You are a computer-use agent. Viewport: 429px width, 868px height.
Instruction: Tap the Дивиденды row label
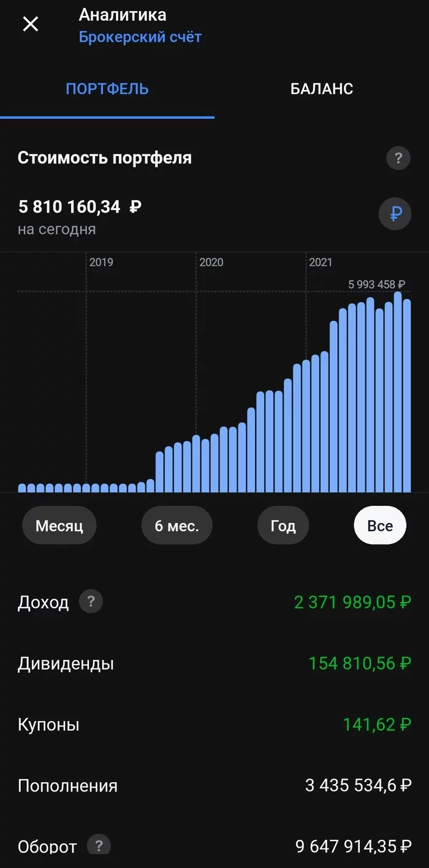click(x=66, y=663)
